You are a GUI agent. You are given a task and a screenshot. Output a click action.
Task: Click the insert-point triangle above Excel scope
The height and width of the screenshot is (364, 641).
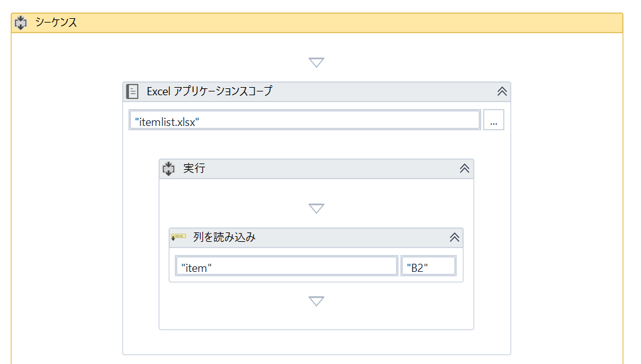click(316, 63)
